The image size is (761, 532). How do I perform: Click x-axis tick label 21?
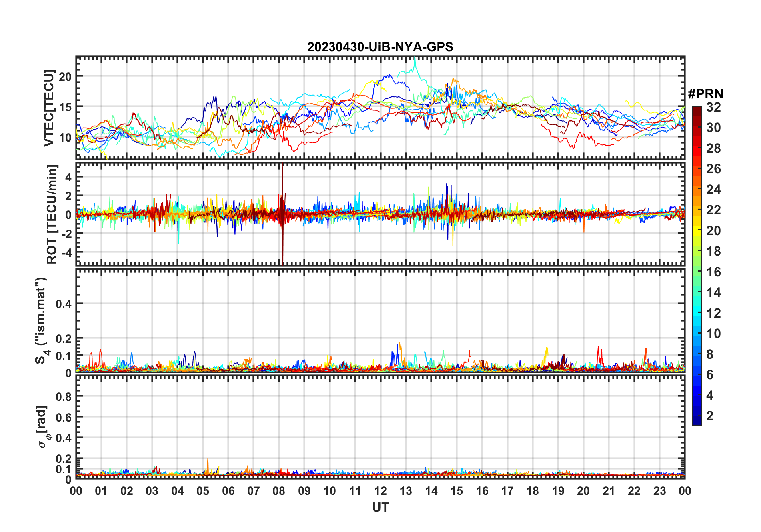(609, 491)
